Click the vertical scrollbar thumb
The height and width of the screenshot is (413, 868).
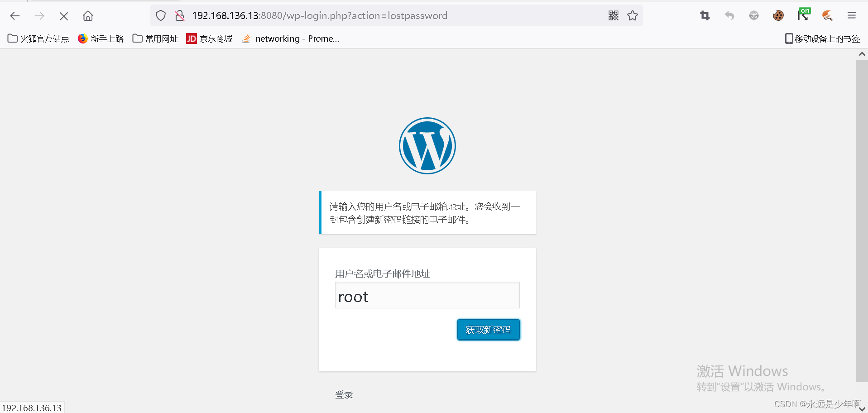tap(862, 221)
